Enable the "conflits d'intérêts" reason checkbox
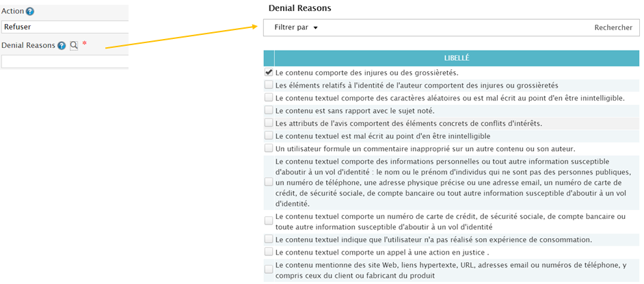The width and height of the screenshot is (644, 284). click(269, 123)
